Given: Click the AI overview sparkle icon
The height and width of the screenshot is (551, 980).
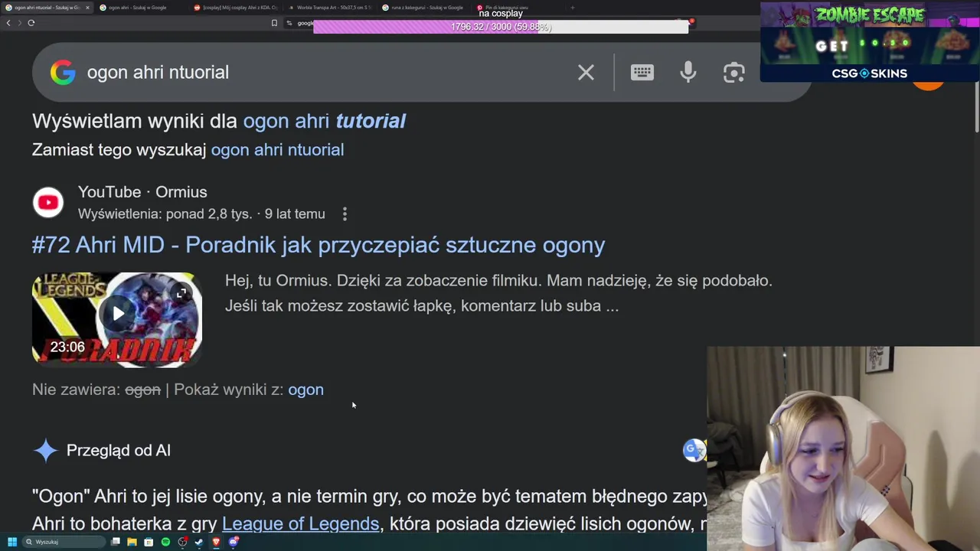Looking at the screenshot, I should 45,450.
